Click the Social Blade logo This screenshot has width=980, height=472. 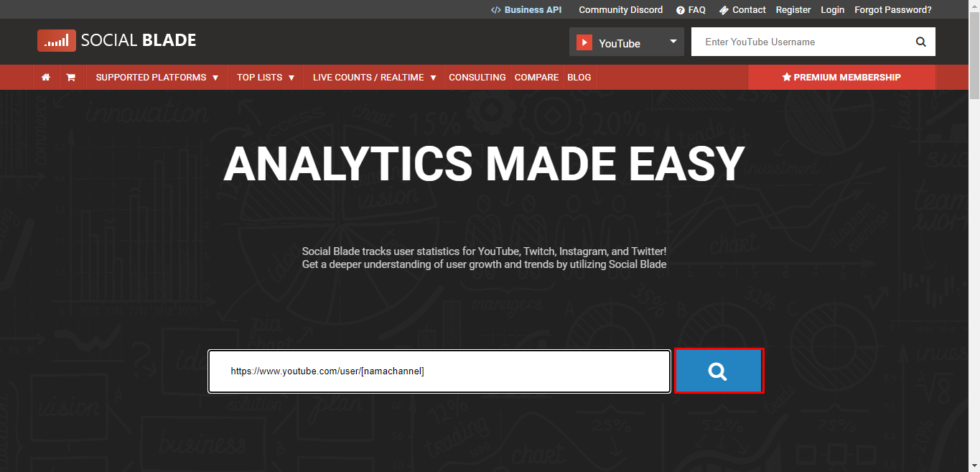coord(116,40)
